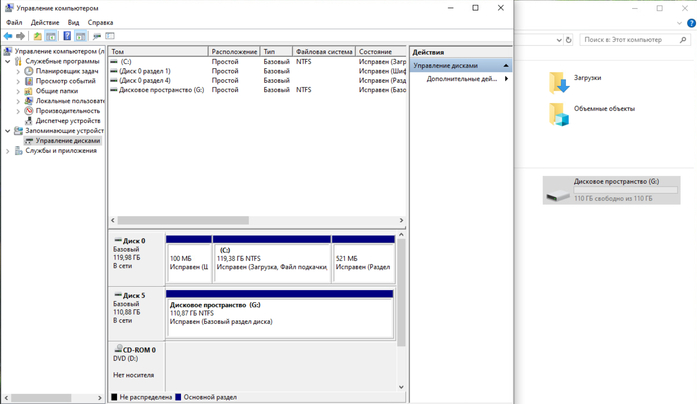
Task: Open the Объемные объекты folder
Action: 603,109
